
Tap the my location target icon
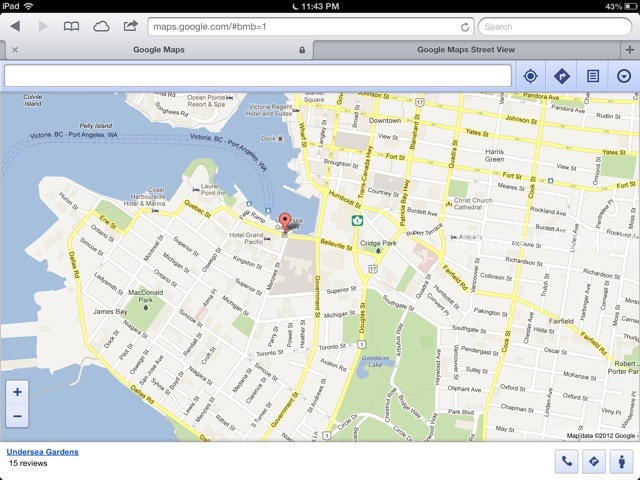click(x=530, y=76)
